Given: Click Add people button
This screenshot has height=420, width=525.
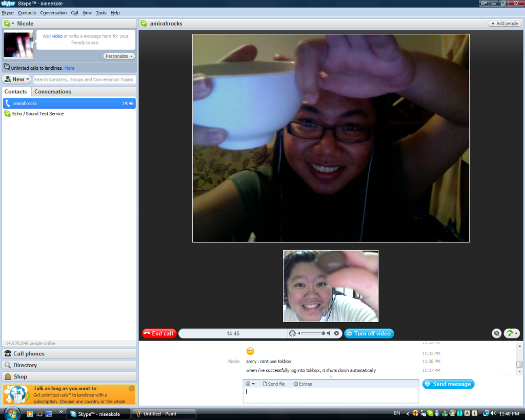Looking at the screenshot, I should pos(505,24).
